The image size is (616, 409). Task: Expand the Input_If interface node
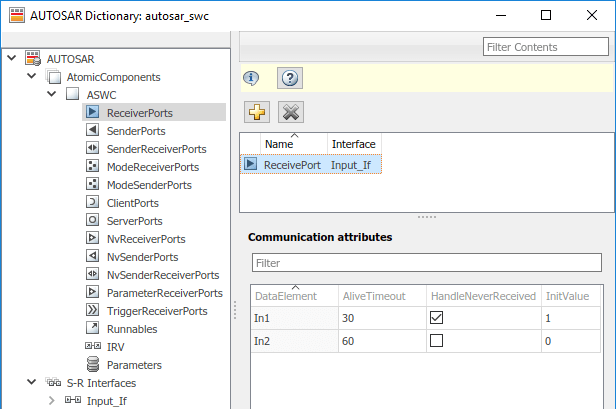51,401
